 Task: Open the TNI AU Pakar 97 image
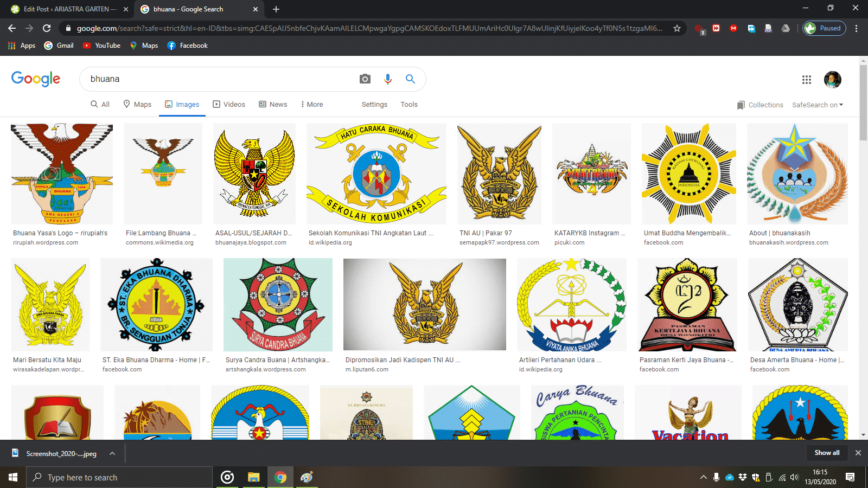click(x=499, y=174)
